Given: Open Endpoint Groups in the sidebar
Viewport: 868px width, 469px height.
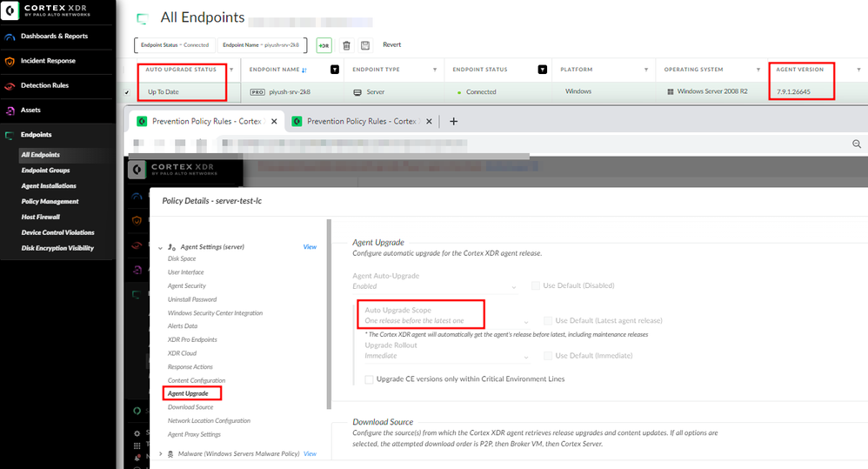Looking at the screenshot, I should [x=46, y=171].
